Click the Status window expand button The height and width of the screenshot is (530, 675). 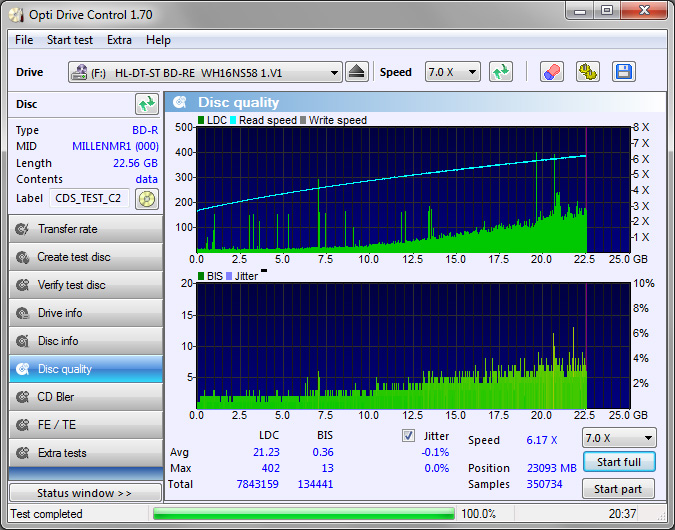[85, 493]
